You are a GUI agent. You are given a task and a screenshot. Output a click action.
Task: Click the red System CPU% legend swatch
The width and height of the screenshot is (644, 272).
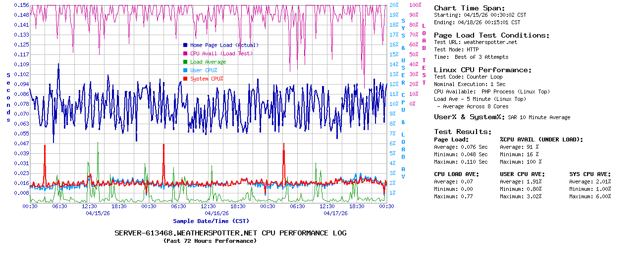pyautogui.click(x=185, y=79)
